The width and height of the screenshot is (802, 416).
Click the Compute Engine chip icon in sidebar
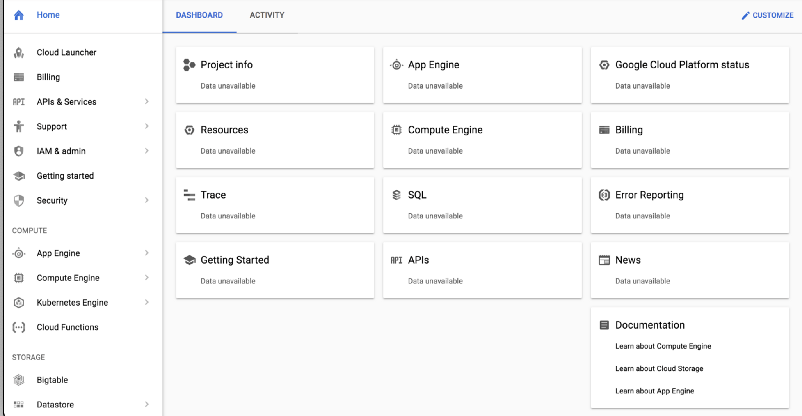coord(19,278)
